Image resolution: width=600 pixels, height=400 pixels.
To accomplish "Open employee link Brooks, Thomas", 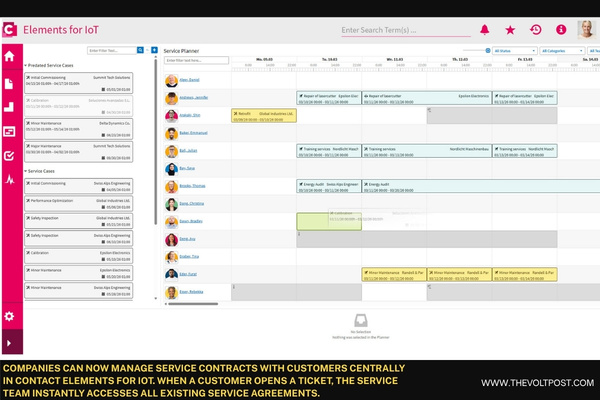I will coord(192,186).
